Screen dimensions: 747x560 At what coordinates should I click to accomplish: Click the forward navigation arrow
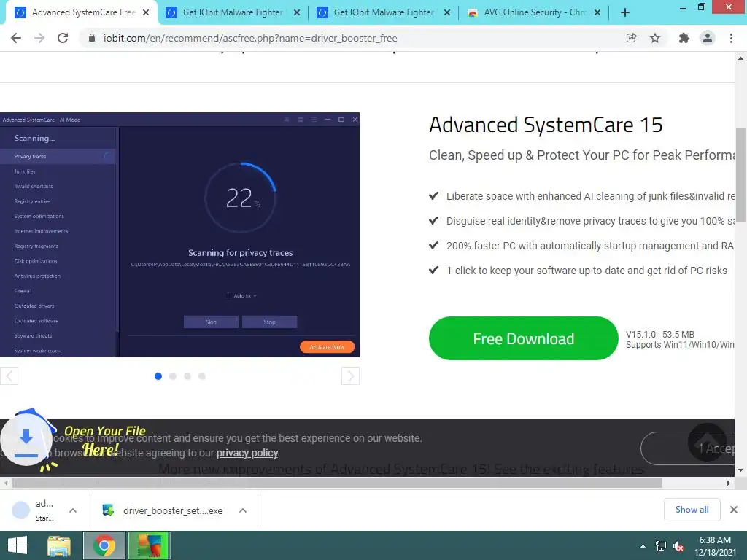[39, 38]
